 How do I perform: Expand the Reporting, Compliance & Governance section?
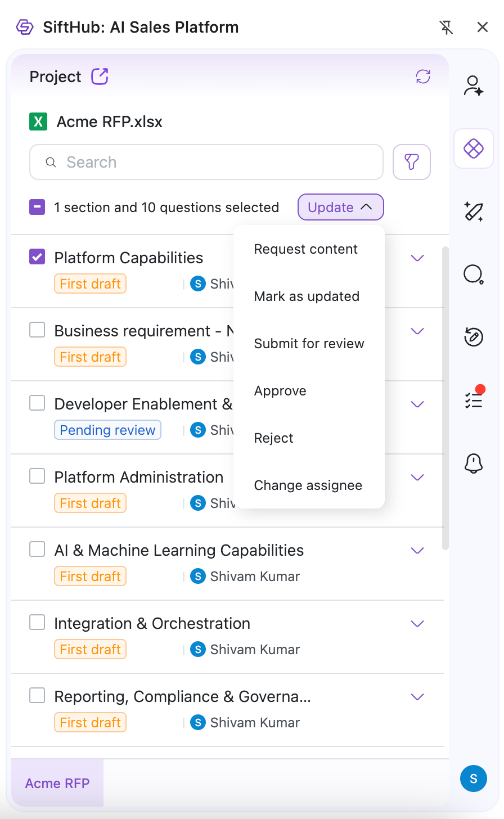pos(417,696)
